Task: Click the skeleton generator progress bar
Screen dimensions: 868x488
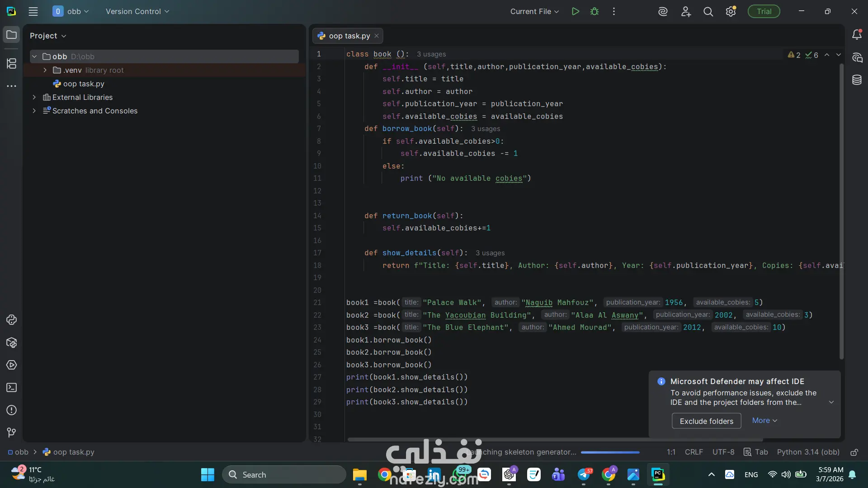Action: pos(610,452)
